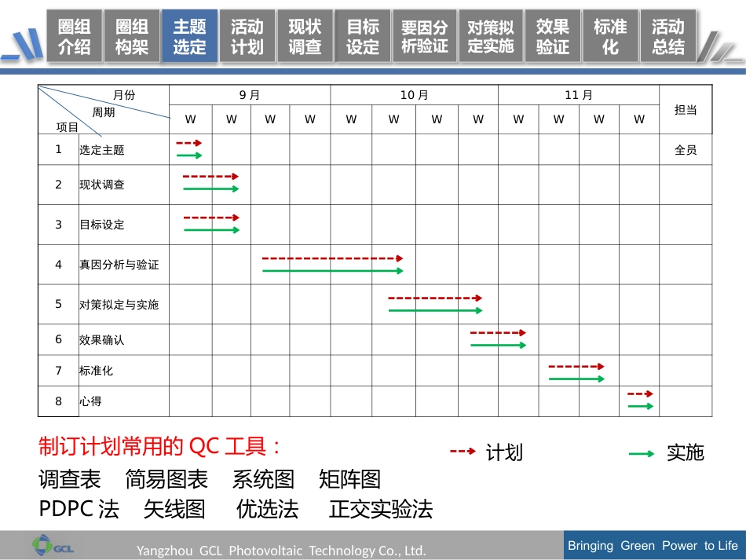The height and width of the screenshot is (560, 746).
Task: Click the 月份 header label
Action: [x=124, y=95]
